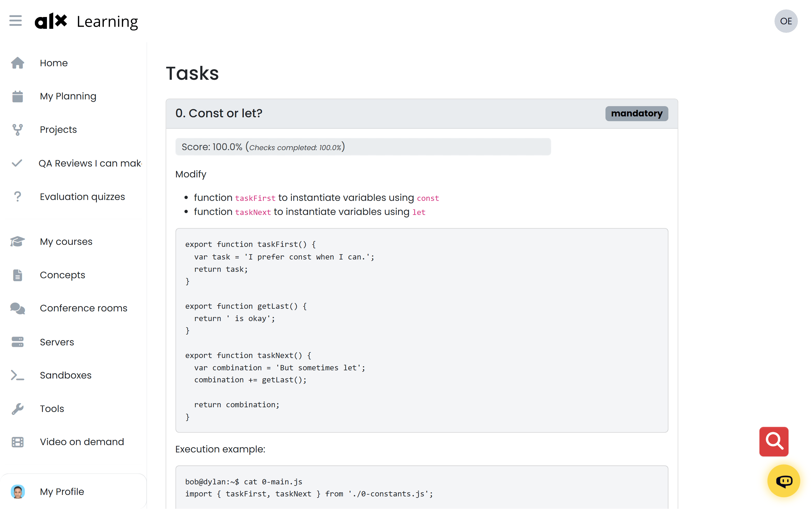This screenshot has height=509, width=812.
Task: Open the Video on demand film icon
Action: (18, 442)
